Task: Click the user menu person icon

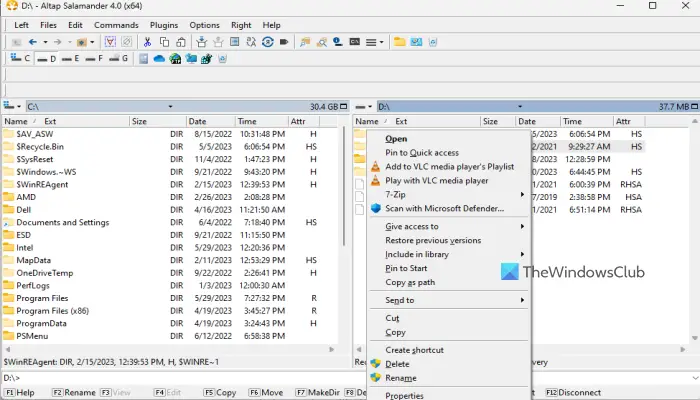Action: (338, 42)
